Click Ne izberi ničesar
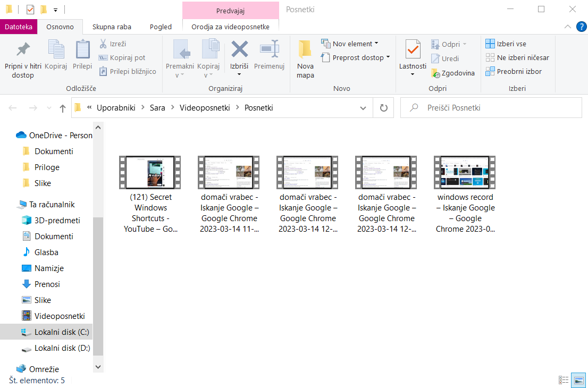 tap(517, 58)
